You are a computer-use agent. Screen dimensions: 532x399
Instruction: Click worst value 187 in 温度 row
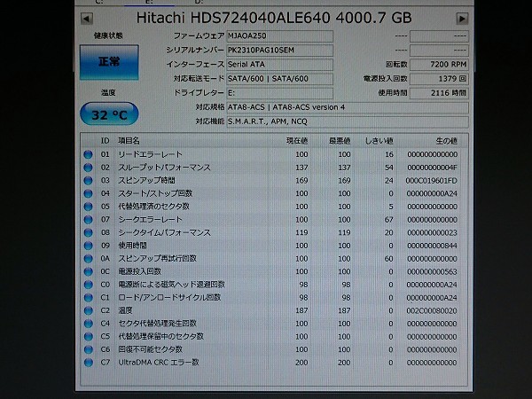point(344,311)
